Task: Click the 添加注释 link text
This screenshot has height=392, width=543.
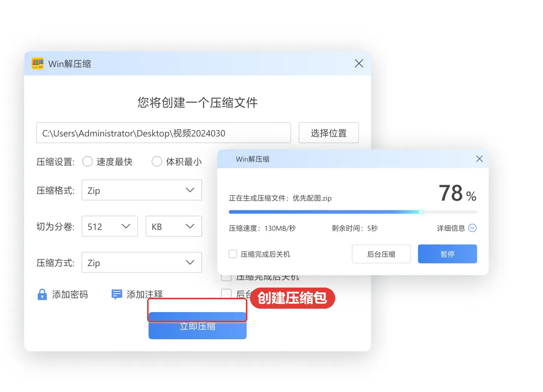Action: coord(145,294)
